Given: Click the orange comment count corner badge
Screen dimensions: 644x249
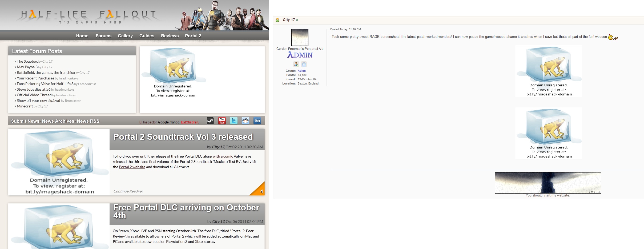Looking at the screenshot, I should tap(259, 190).
